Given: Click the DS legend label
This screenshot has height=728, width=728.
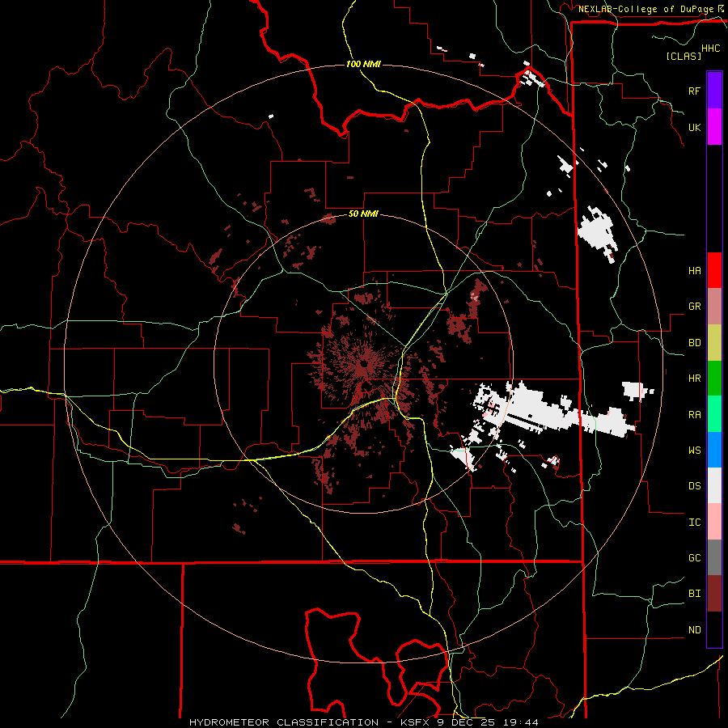Looking at the screenshot, I should [694, 486].
